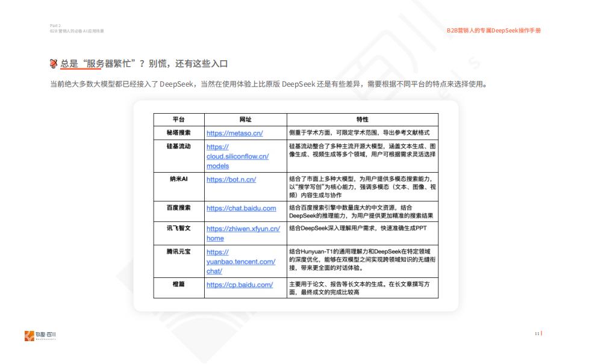
Task: Click the 纳米AI description about 多模态搜索
Action: [x=363, y=187]
